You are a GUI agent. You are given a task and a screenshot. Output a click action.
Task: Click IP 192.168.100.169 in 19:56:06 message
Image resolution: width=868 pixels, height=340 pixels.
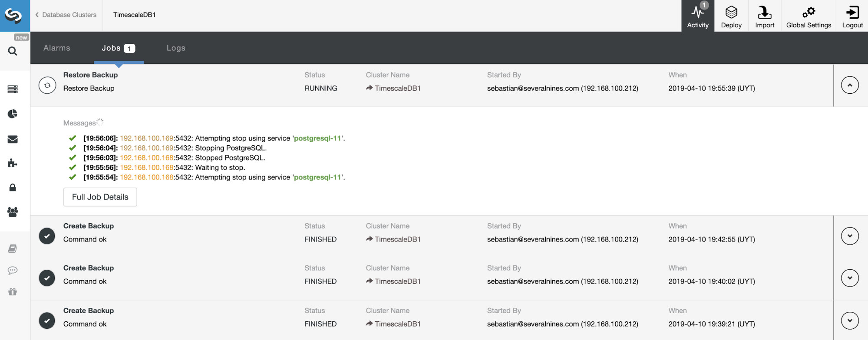point(147,138)
